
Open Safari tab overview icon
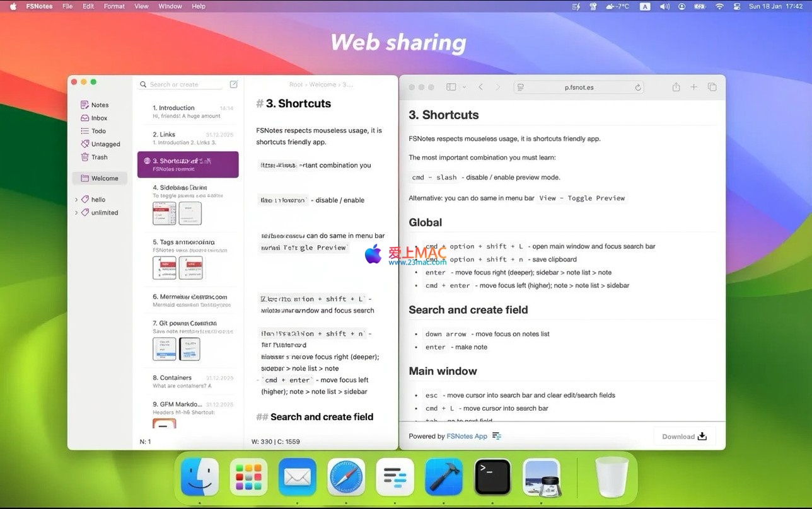pyautogui.click(x=712, y=87)
